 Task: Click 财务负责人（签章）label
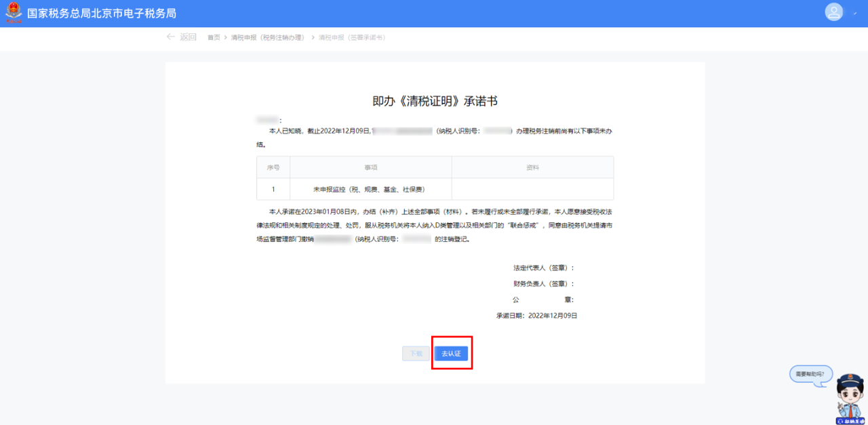[x=544, y=283]
